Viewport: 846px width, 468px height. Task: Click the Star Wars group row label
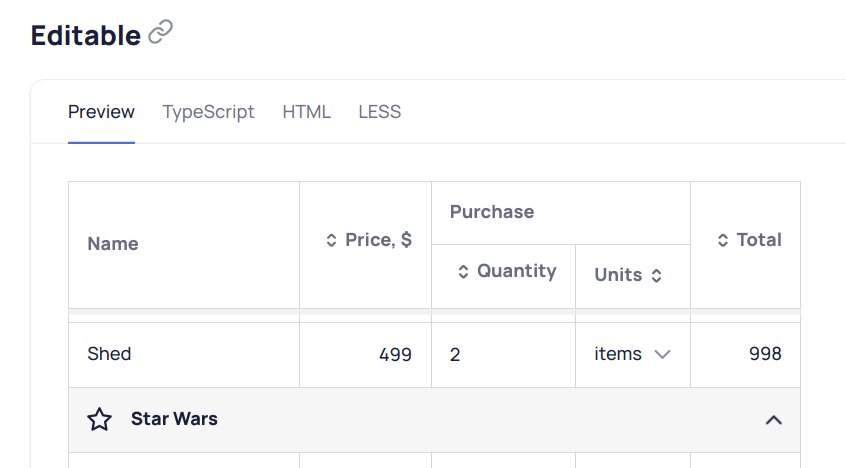[174, 419]
